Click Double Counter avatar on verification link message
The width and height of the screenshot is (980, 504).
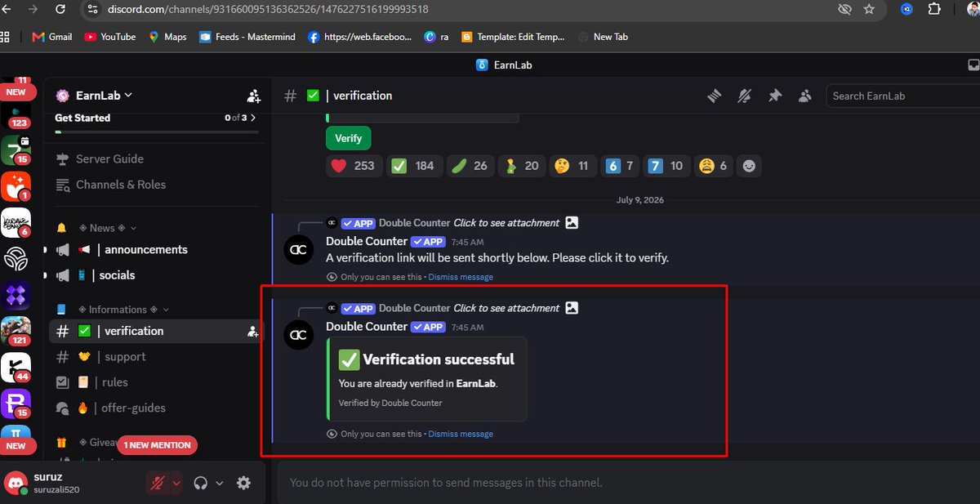299,250
